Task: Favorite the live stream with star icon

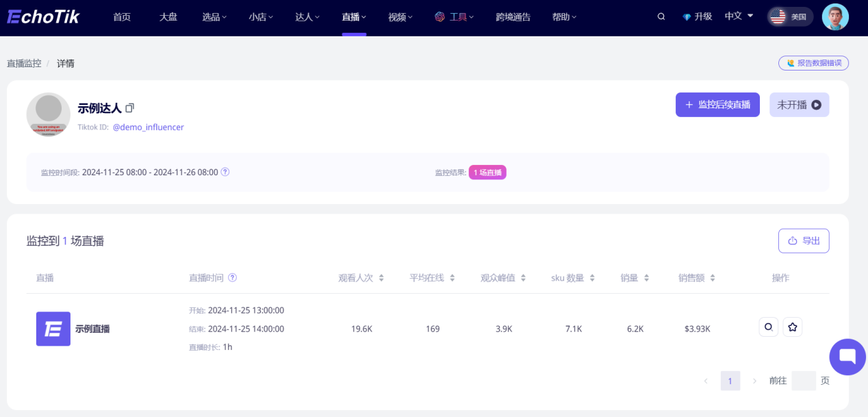Action: 792,327
